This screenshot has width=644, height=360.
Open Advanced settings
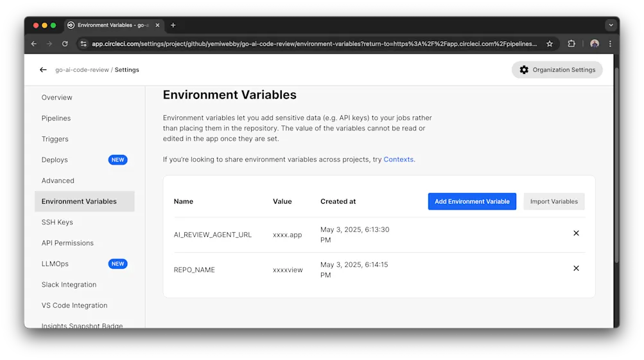click(x=58, y=181)
